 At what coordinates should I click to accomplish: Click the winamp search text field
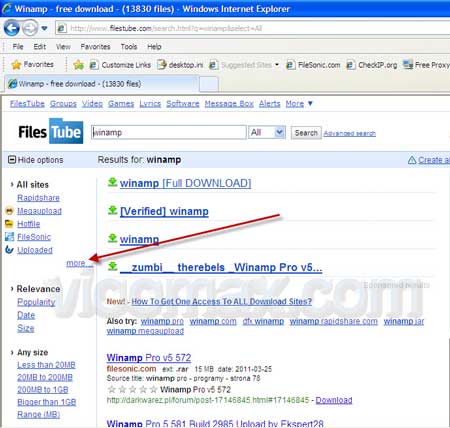click(x=169, y=133)
